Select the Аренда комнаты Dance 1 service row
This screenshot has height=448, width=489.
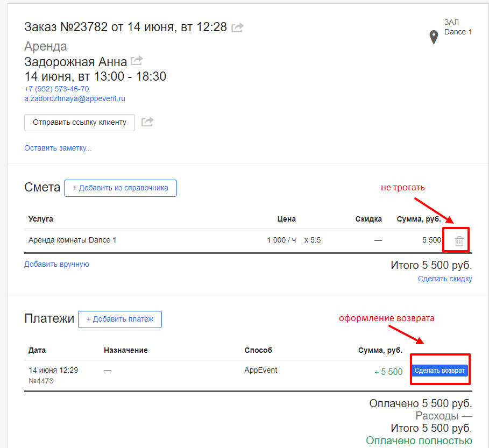[x=73, y=240]
